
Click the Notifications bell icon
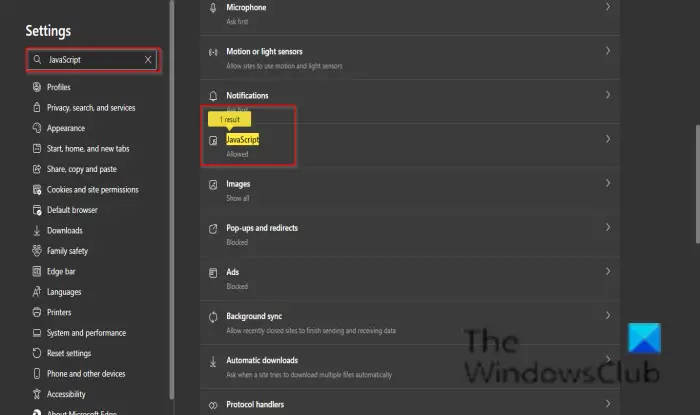coord(213,96)
